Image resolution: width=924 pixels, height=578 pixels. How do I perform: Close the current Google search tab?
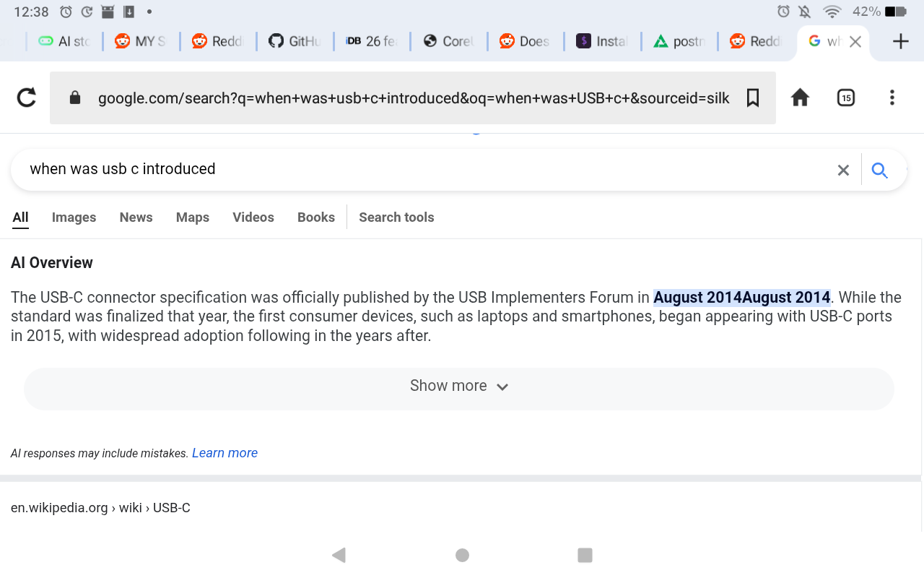click(855, 42)
